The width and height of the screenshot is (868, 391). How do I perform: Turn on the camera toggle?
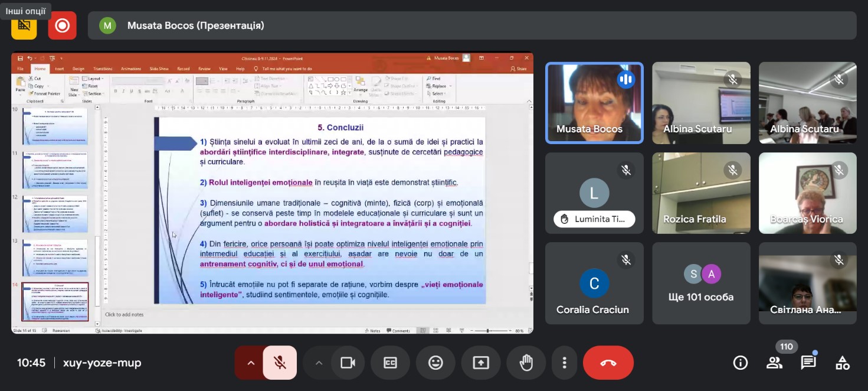point(348,363)
